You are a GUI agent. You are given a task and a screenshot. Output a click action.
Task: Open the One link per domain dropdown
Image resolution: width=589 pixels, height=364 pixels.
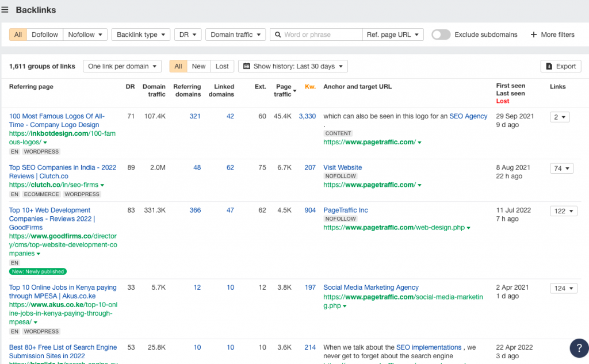point(122,66)
